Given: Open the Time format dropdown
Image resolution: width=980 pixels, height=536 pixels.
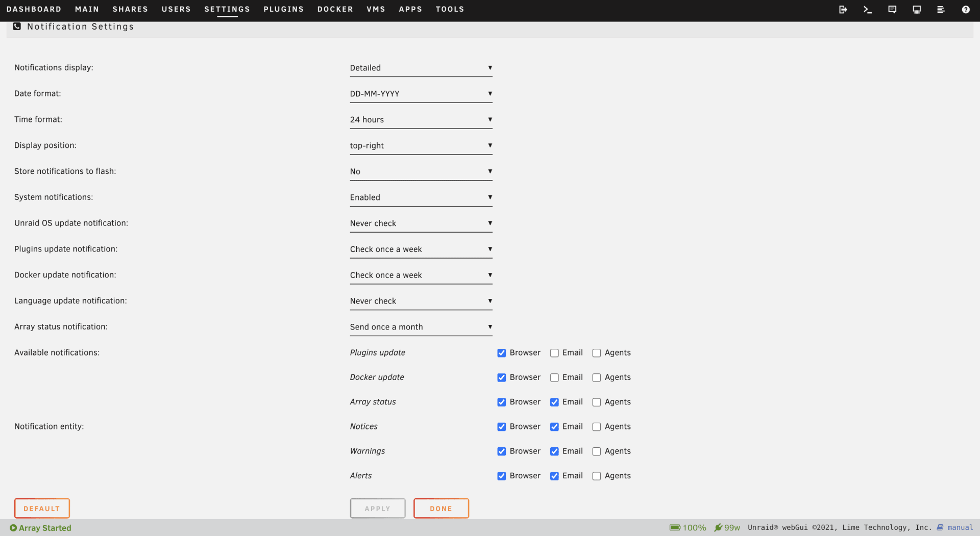Looking at the screenshot, I should click(421, 120).
